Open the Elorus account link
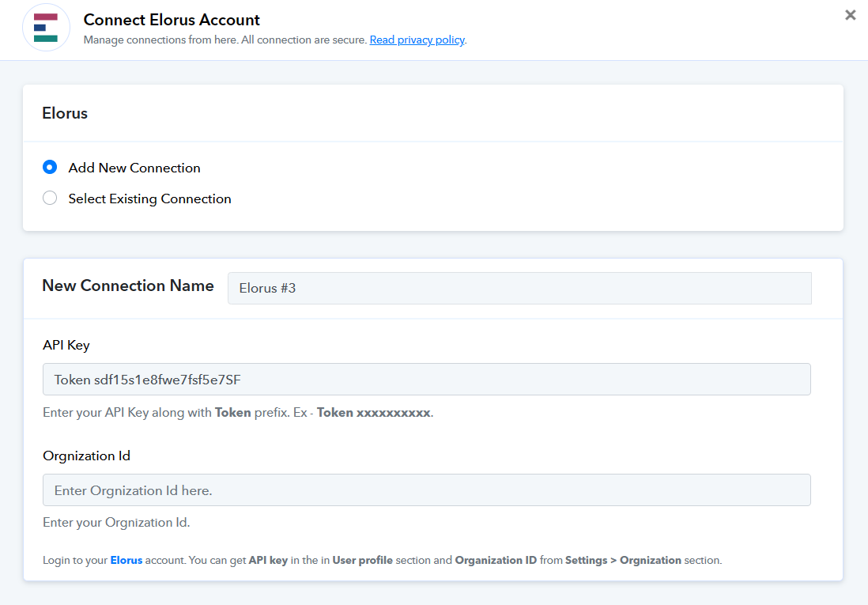The image size is (868, 605). point(126,560)
